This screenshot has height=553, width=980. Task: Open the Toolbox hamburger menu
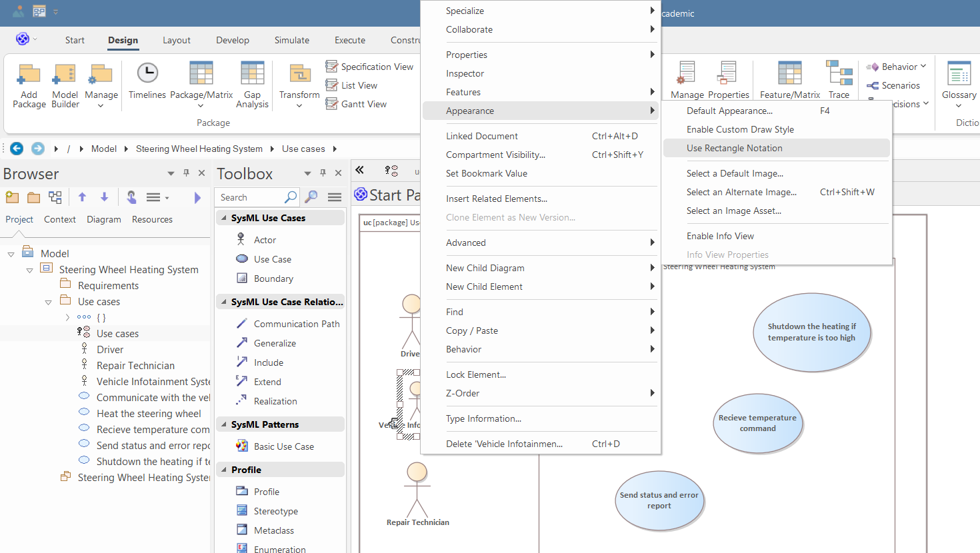click(335, 197)
